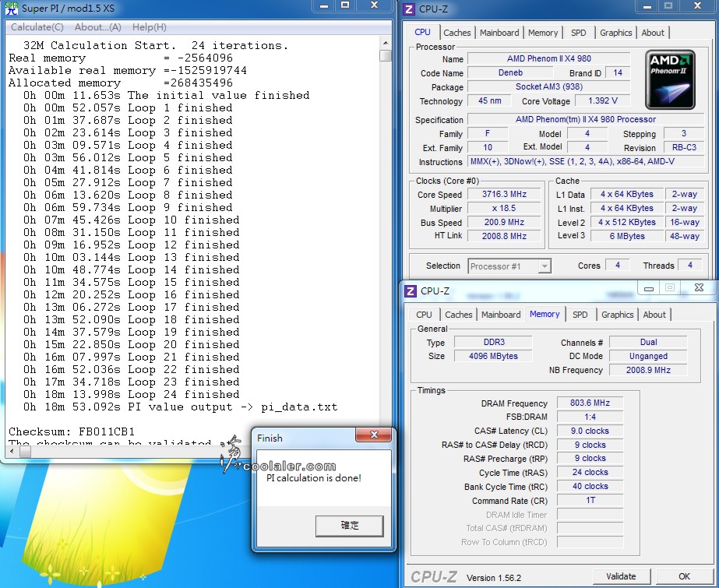Image resolution: width=719 pixels, height=588 pixels.
Task: Switch to the About tab in top CPU-Z window
Action: (x=653, y=33)
